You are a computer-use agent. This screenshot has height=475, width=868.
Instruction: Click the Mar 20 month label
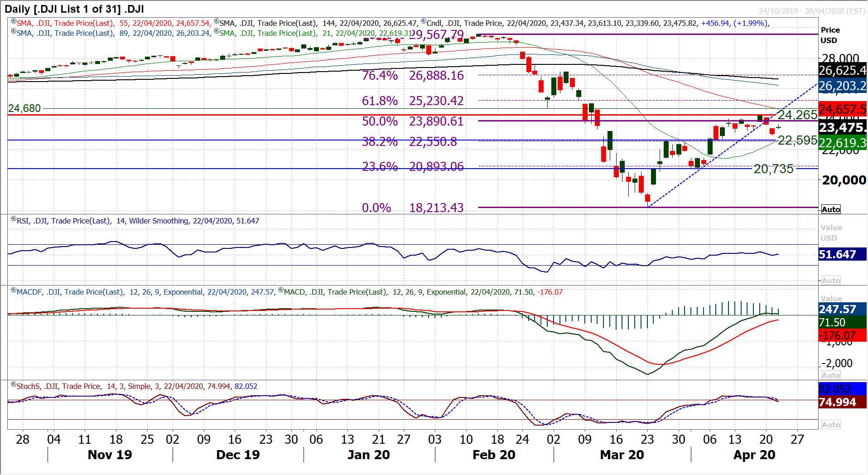(622, 455)
